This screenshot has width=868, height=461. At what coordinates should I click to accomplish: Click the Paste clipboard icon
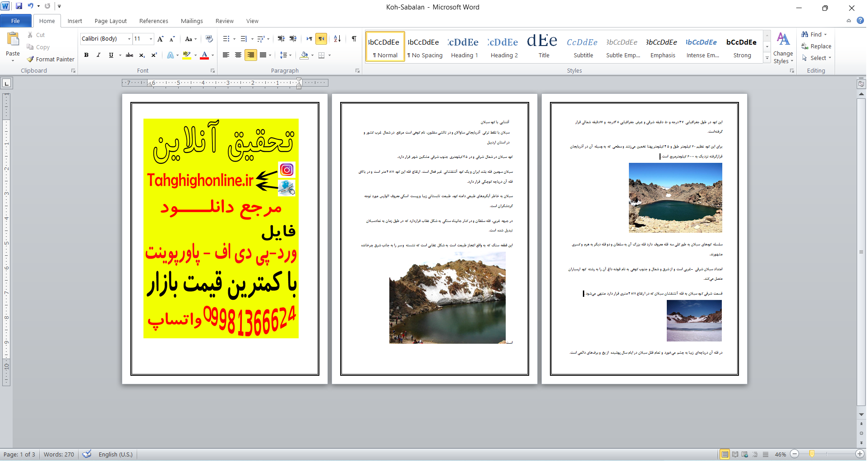[13, 40]
